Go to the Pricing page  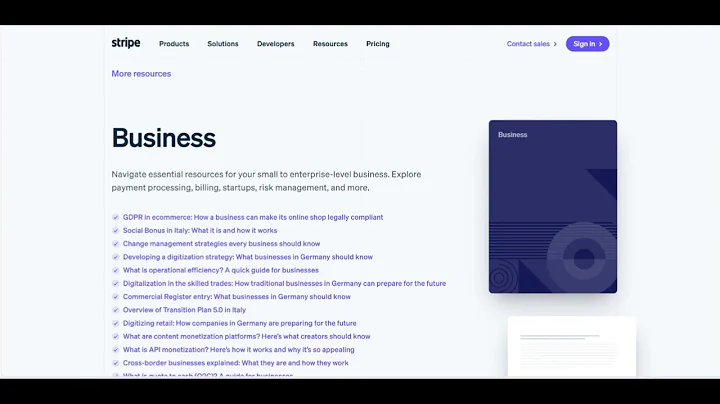point(377,44)
